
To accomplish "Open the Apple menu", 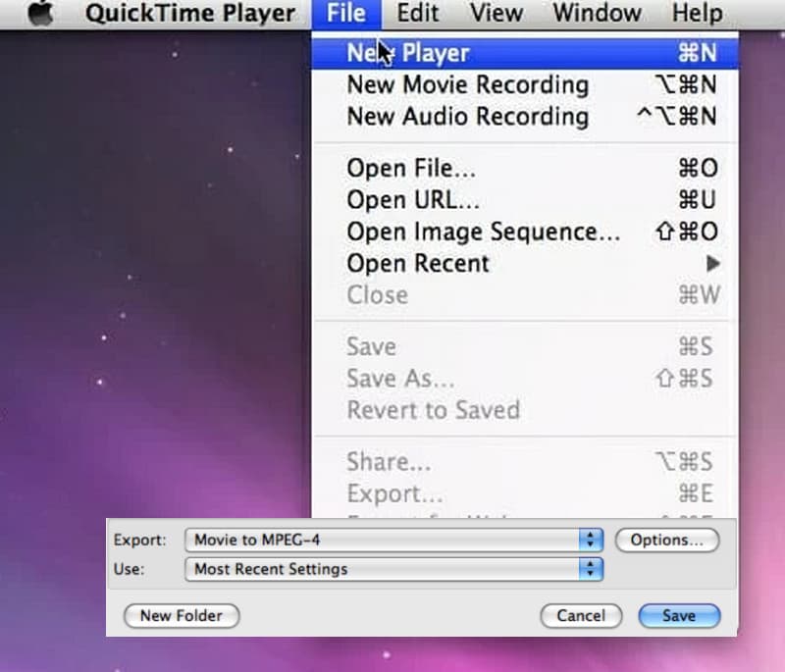I will 41,14.
